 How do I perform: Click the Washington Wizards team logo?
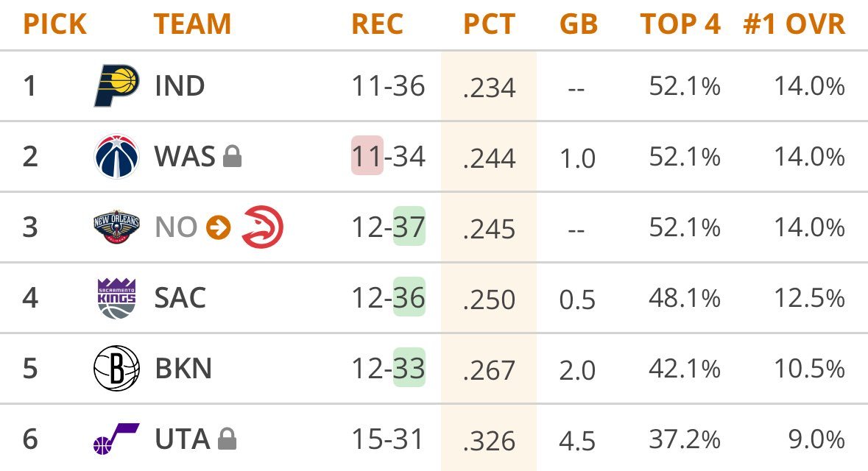pos(117,157)
